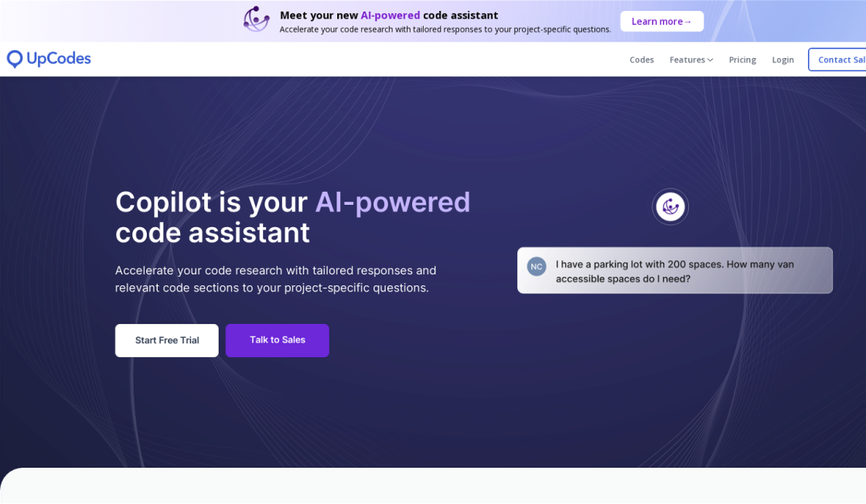
Task: Click the Login link
Action: pos(782,60)
